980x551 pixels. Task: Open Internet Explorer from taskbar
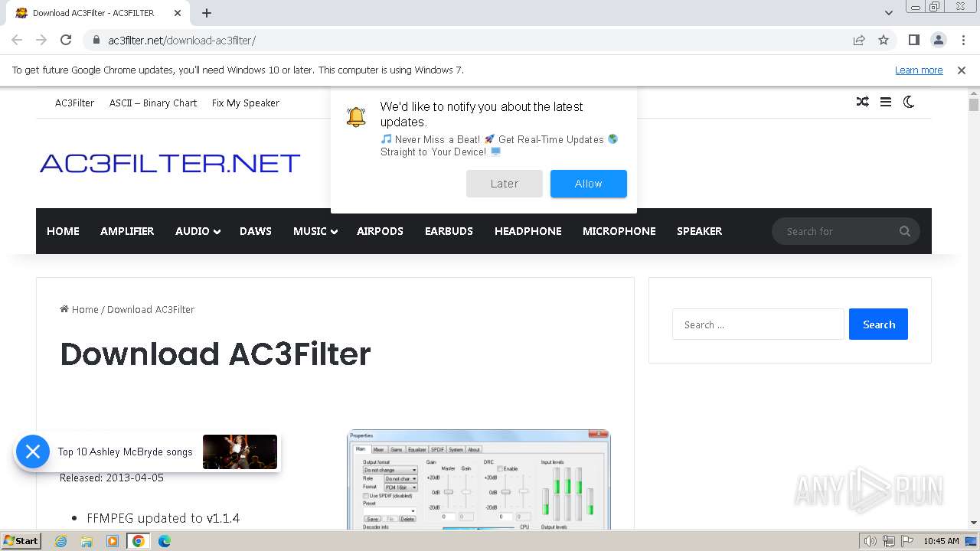click(x=60, y=541)
